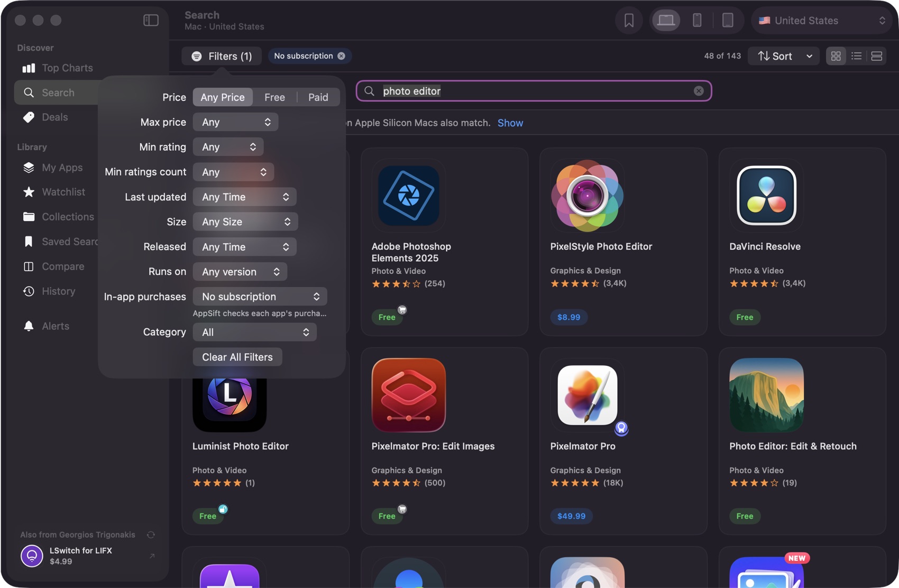This screenshot has height=588, width=899.
Task: Click Free badge of Photo Editor: Edit & Retouch
Action: (745, 516)
